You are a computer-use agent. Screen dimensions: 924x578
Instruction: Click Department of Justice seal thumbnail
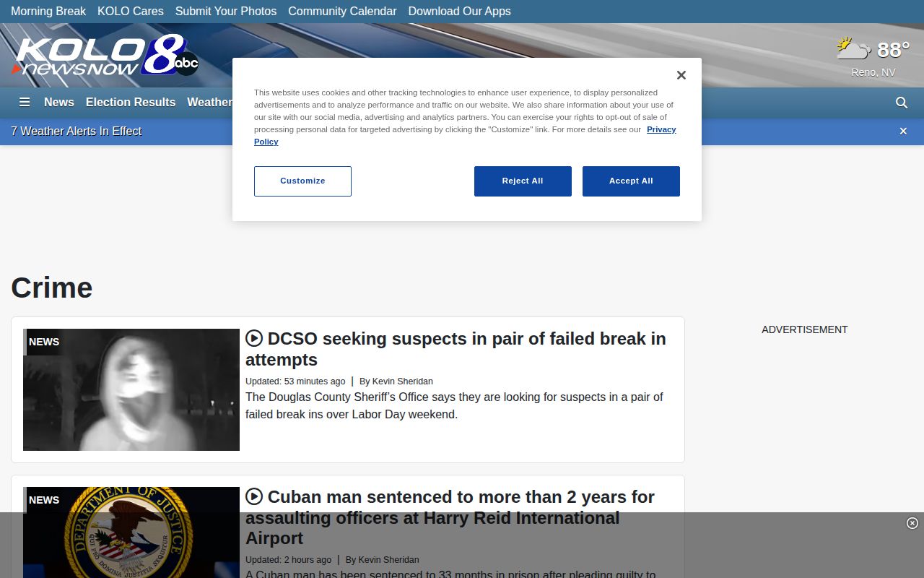click(x=131, y=532)
